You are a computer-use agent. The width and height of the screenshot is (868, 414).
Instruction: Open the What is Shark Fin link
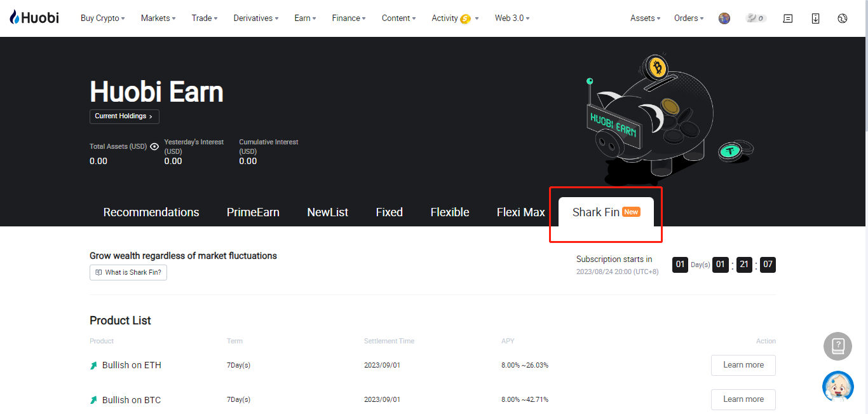point(128,272)
